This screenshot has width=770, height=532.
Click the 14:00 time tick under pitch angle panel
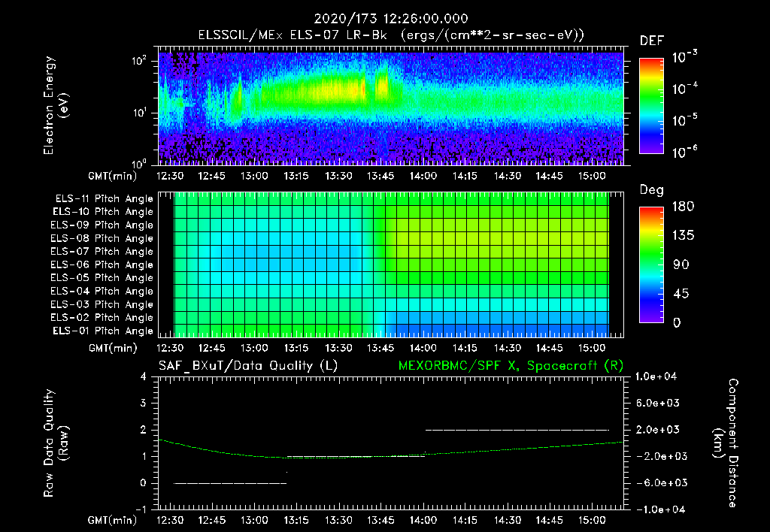pos(423,349)
